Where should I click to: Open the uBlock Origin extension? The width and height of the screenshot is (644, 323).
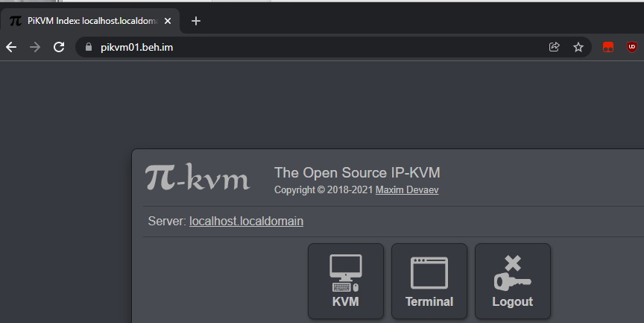(632, 47)
